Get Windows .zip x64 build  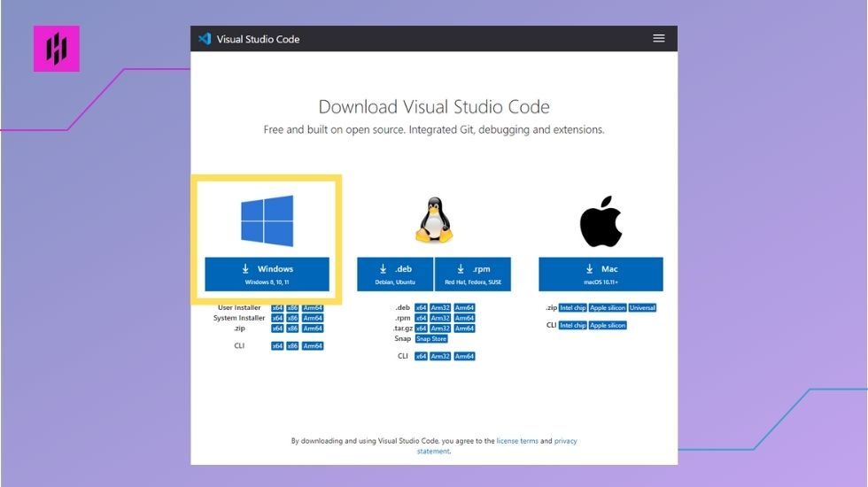[x=277, y=329]
